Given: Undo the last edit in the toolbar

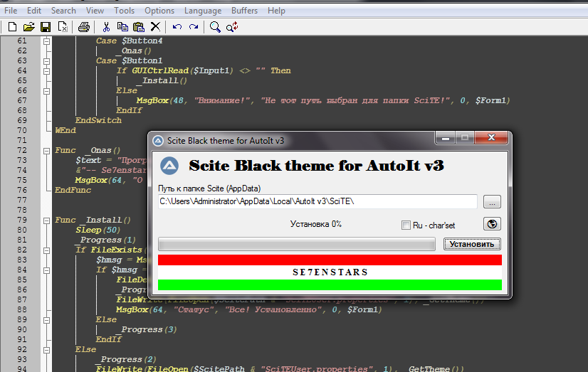Looking at the screenshot, I should coord(177,27).
